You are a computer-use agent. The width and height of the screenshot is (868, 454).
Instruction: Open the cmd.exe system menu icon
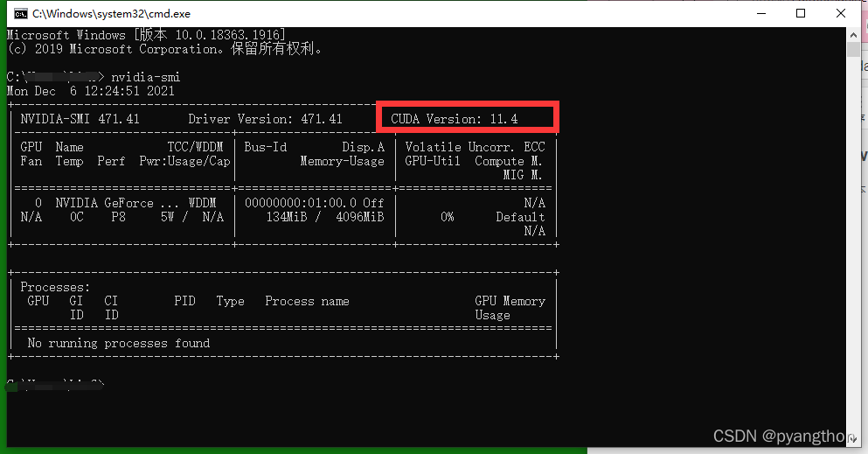[20, 13]
